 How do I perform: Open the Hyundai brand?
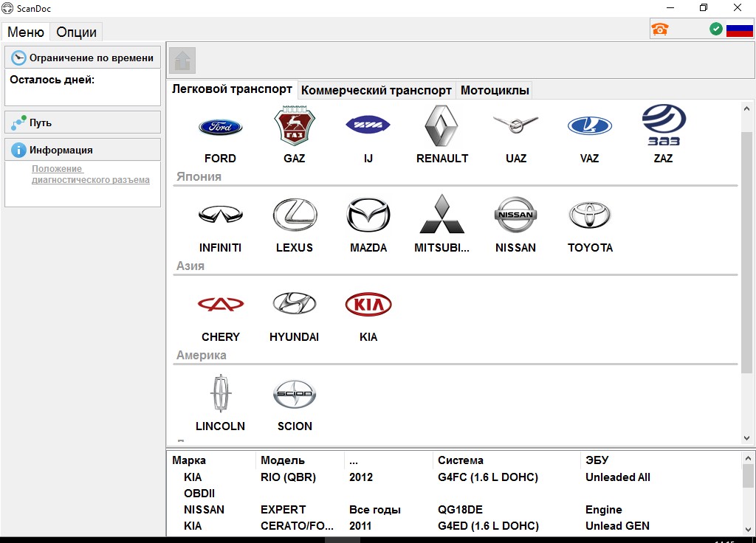click(294, 303)
